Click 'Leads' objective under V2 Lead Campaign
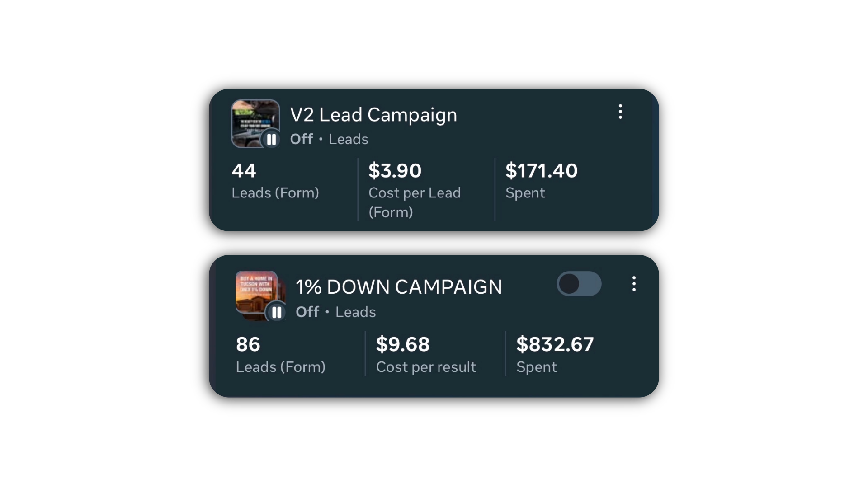868x488 pixels. 348,139
